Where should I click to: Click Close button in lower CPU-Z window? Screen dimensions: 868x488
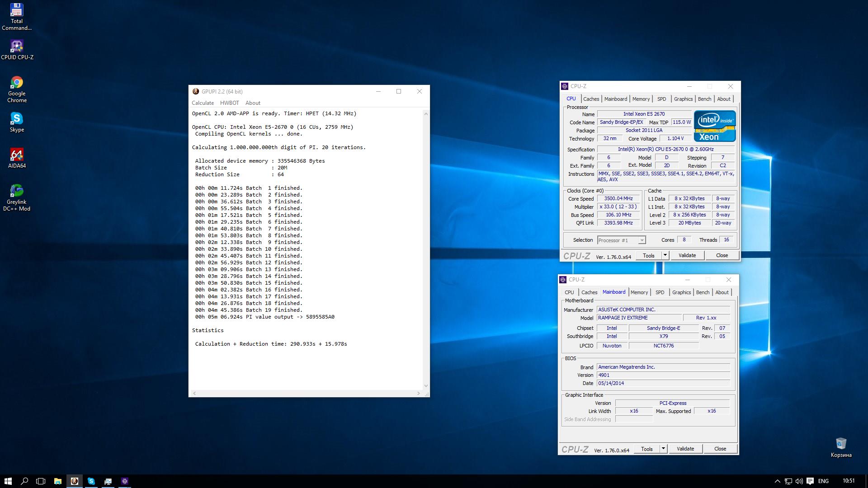[720, 449]
